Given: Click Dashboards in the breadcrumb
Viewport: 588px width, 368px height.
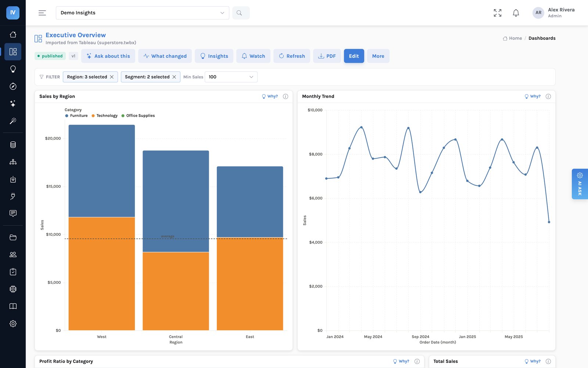Looking at the screenshot, I should coord(542,38).
